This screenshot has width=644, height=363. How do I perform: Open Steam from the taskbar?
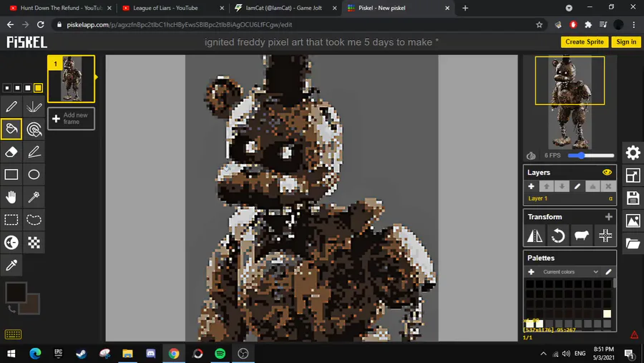pyautogui.click(x=81, y=354)
